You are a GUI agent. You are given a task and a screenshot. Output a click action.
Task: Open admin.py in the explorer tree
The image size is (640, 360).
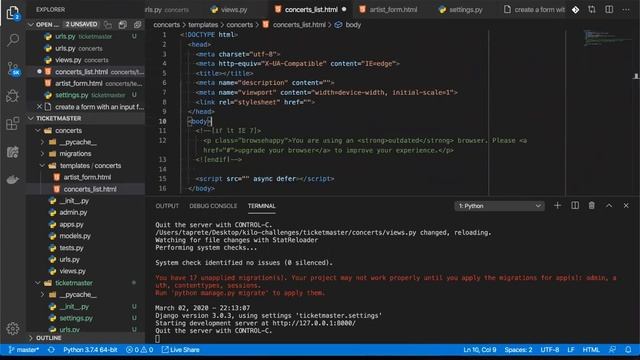73,212
